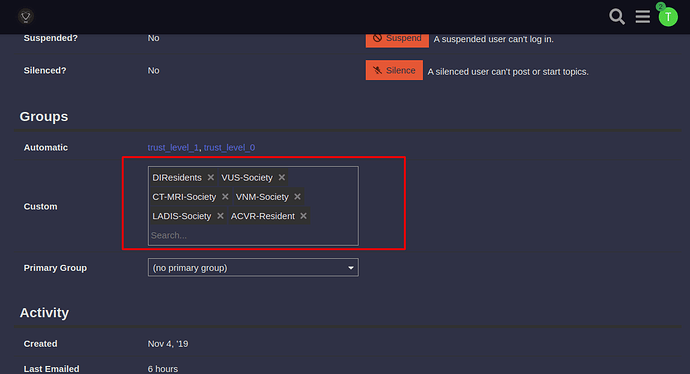690x374 pixels.
Task: Open the trust_level_0 group link
Action: point(229,147)
